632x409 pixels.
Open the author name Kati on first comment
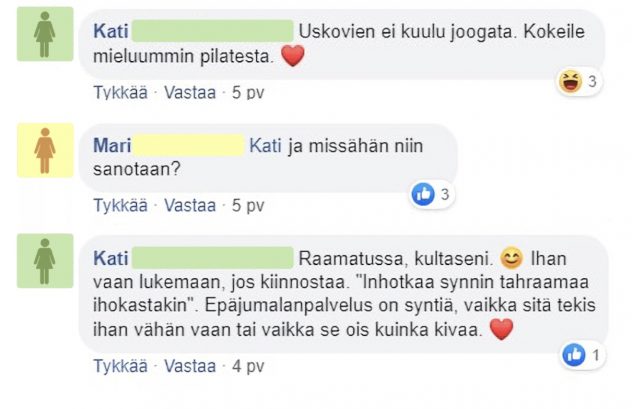110,32
